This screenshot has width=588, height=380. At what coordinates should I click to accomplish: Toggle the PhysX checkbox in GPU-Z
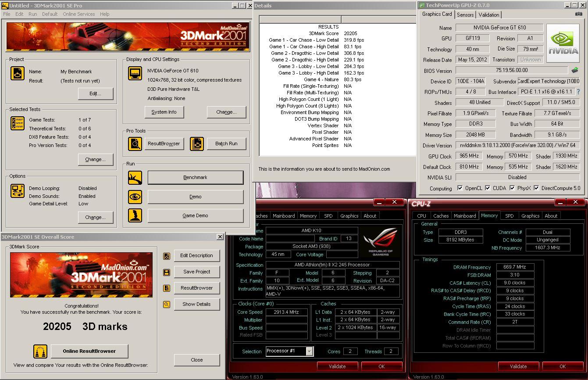click(x=512, y=188)
